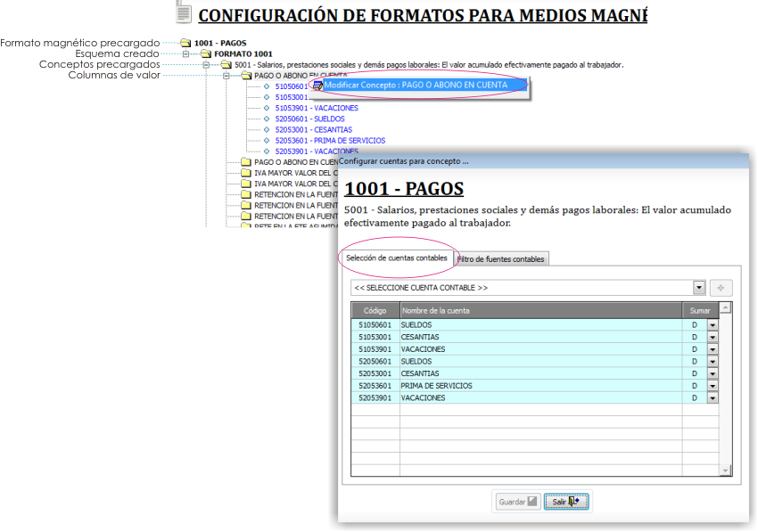Click the accounts table scrollbar down arrow

pyautogui.click(x=725, y=471)
